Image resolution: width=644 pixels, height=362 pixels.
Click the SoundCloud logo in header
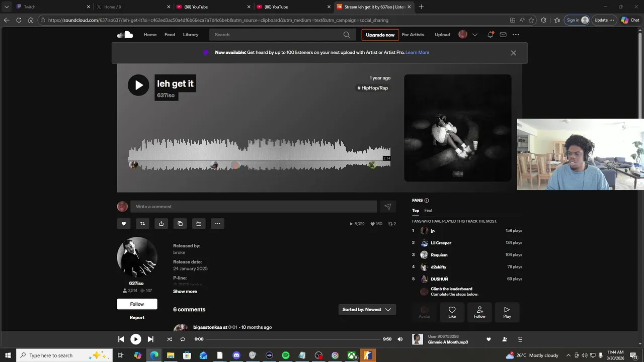pos(125,35)
